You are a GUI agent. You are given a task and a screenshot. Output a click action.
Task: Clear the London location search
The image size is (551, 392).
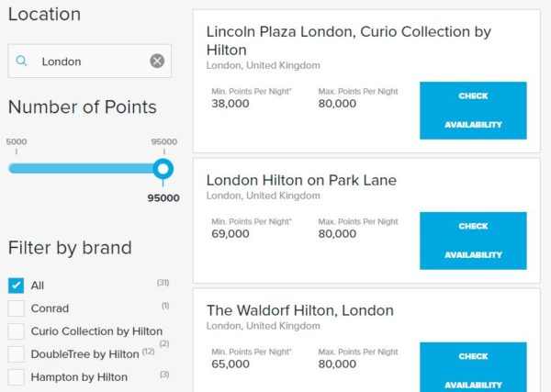[157, 62]
